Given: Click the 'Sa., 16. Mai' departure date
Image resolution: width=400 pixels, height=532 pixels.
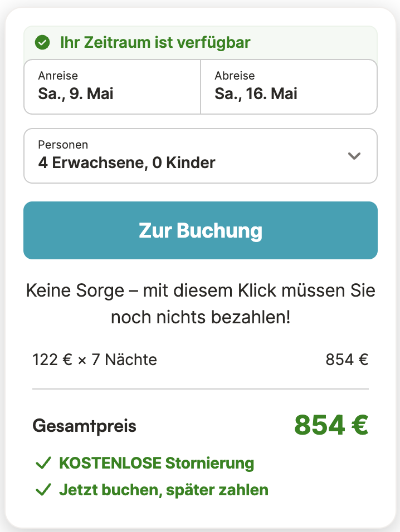Looking at the screenshot, I should 256,93.
